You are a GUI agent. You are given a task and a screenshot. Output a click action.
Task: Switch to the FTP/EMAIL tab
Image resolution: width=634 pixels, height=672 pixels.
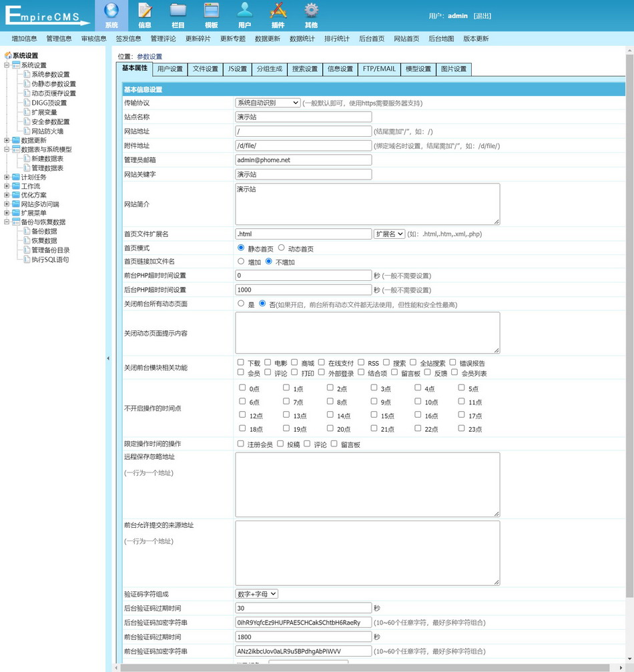coord(379,69)
